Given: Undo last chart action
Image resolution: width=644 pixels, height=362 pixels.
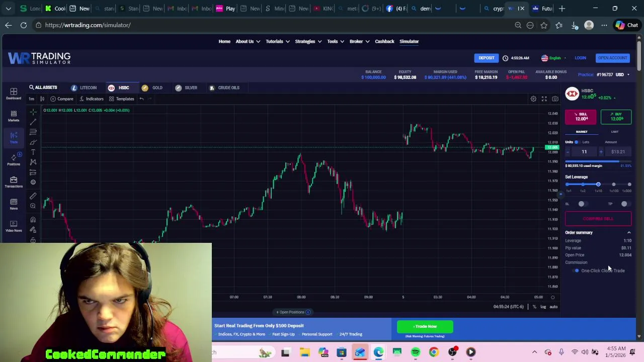Looking at the screenshot, I should pyautogui.click(x=141, y=99).
